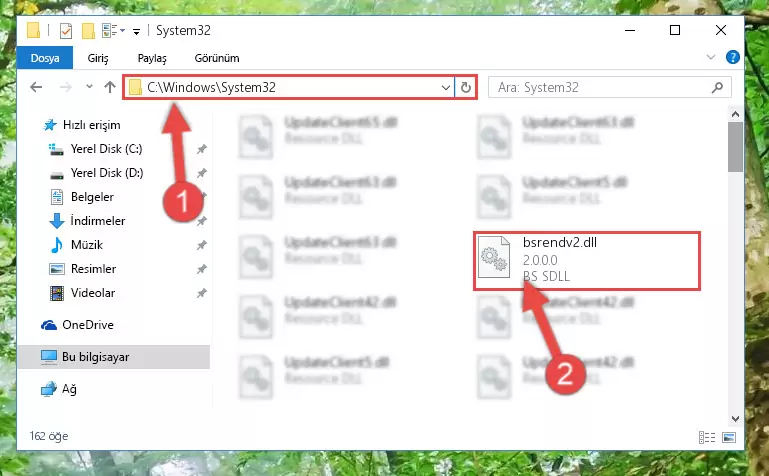Open the Görünüm ribbon tab
The height and width of the screenshot is (476, 769).
(217, 58)
